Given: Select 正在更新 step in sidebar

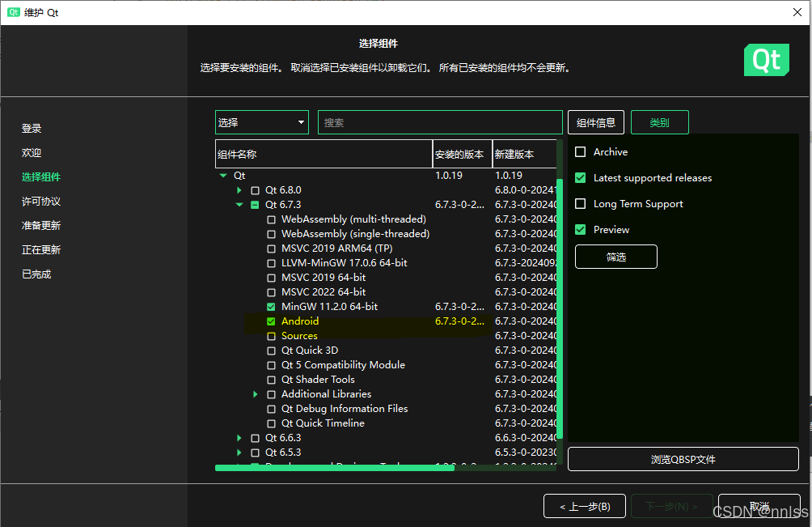Looking at the screenshot, I should point(41,250).
